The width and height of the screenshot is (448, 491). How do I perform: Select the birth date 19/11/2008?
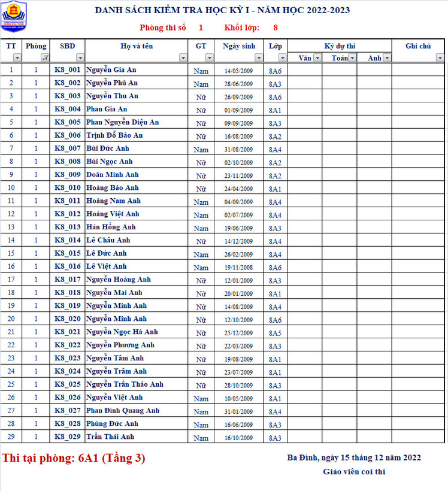click(x=238, y=268)
